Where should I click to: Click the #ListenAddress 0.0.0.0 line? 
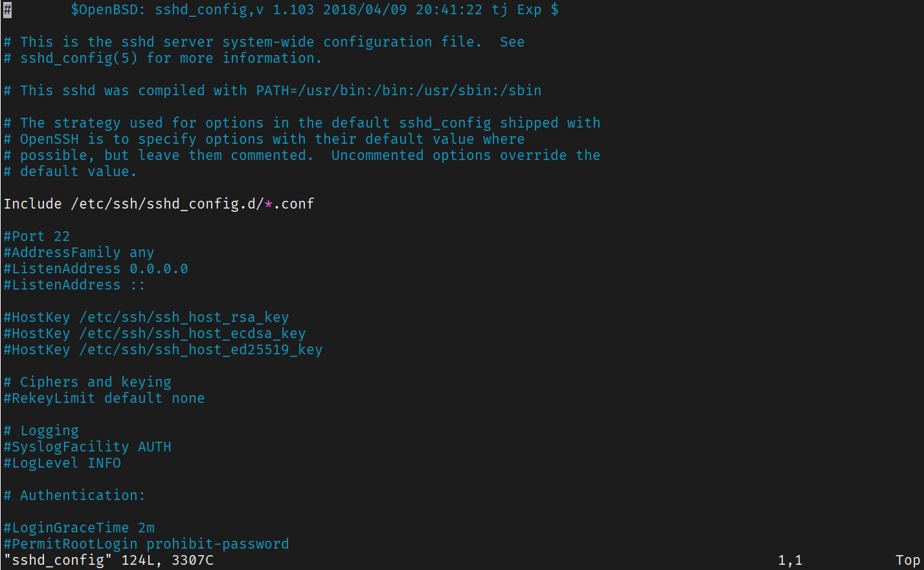click(x=95, y=269)
